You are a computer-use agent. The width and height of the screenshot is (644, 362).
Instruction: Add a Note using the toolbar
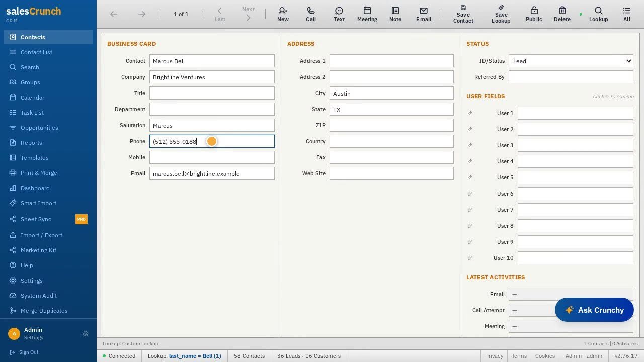pyautogui.click(x=395, y=14)
